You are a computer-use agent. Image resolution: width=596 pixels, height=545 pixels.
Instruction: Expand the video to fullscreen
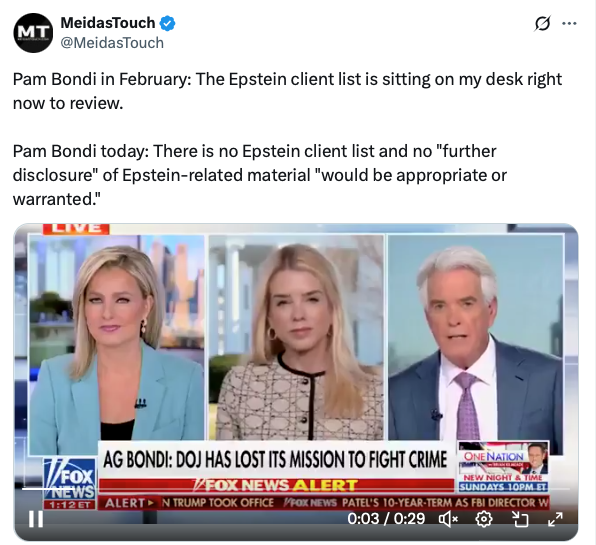click(555, 519)
